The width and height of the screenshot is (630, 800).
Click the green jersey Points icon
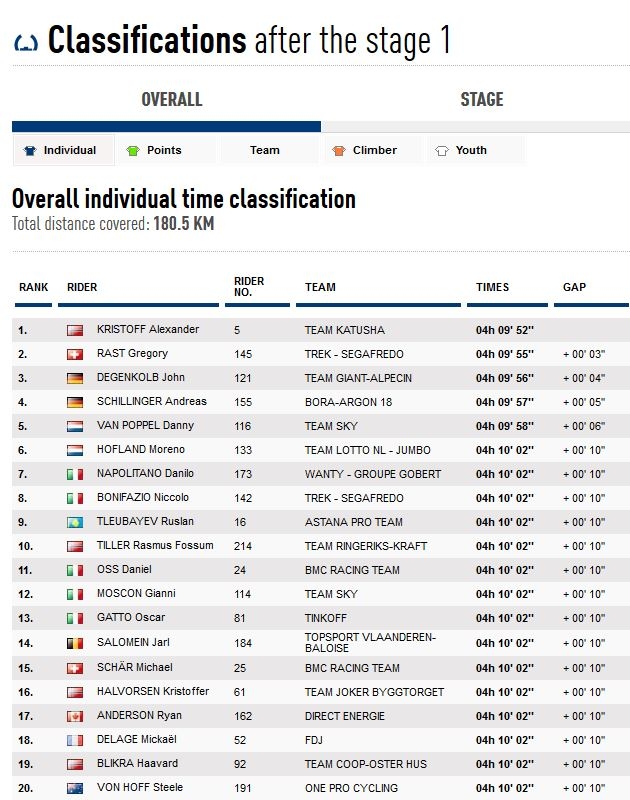132,151
